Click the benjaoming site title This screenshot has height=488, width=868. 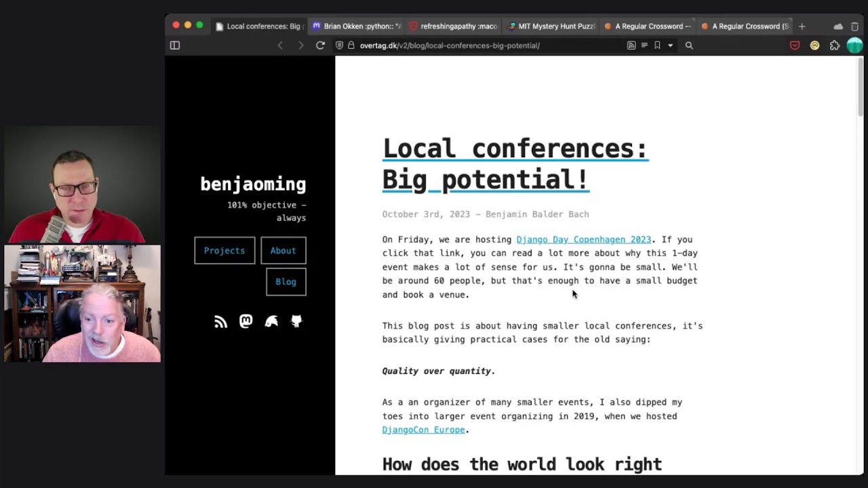253,184
